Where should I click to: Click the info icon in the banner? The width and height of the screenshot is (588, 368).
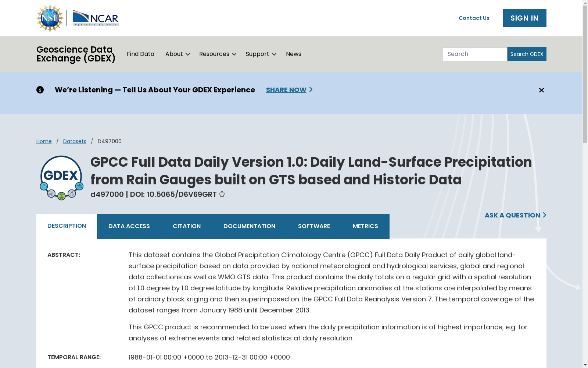pos(40,90)
